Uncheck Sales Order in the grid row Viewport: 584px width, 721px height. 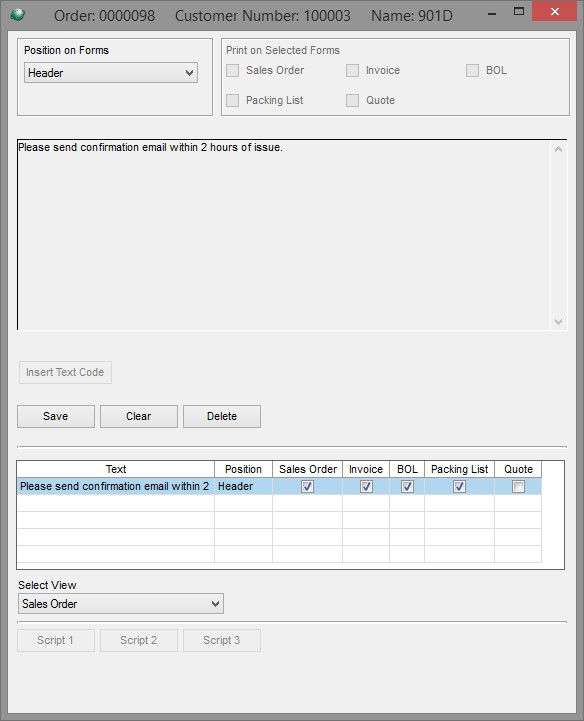(x=307, y=486)
